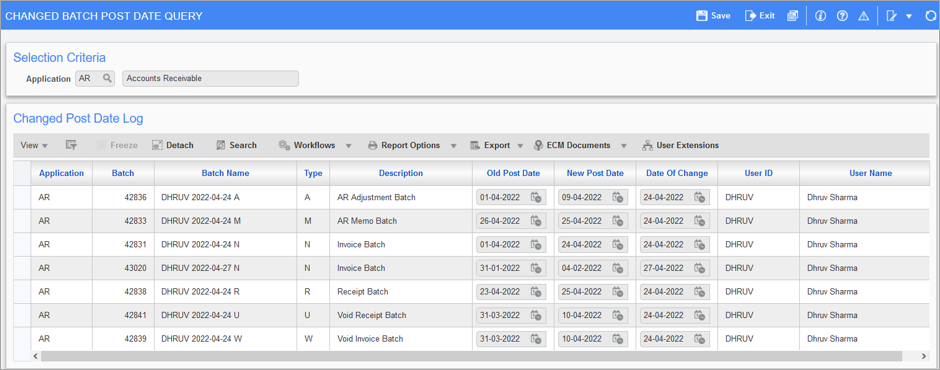Open Old Post Date calendar for batch 42841
The width and height of the screenshot is (940, 370).
pyautogui.click(x=536, y=315)
